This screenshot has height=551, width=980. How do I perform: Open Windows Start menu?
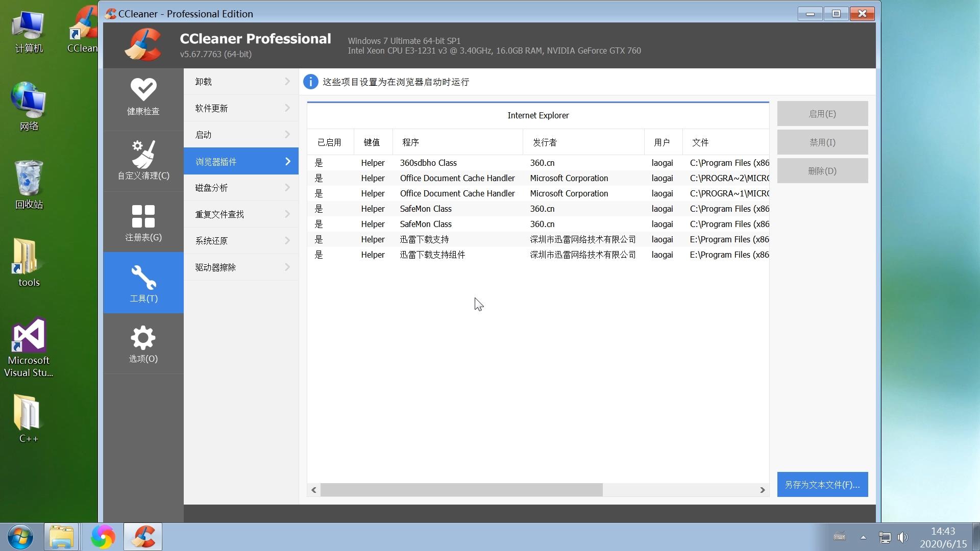(20, 537)
